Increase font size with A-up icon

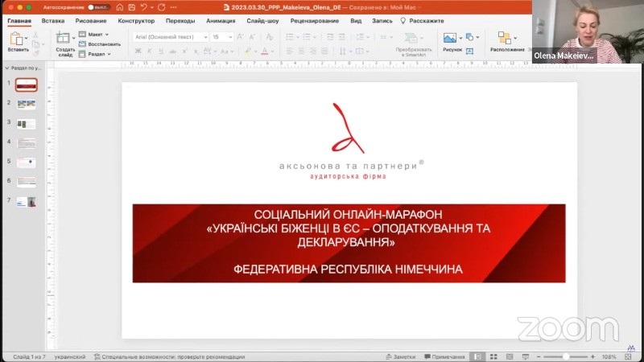point(240,37)
